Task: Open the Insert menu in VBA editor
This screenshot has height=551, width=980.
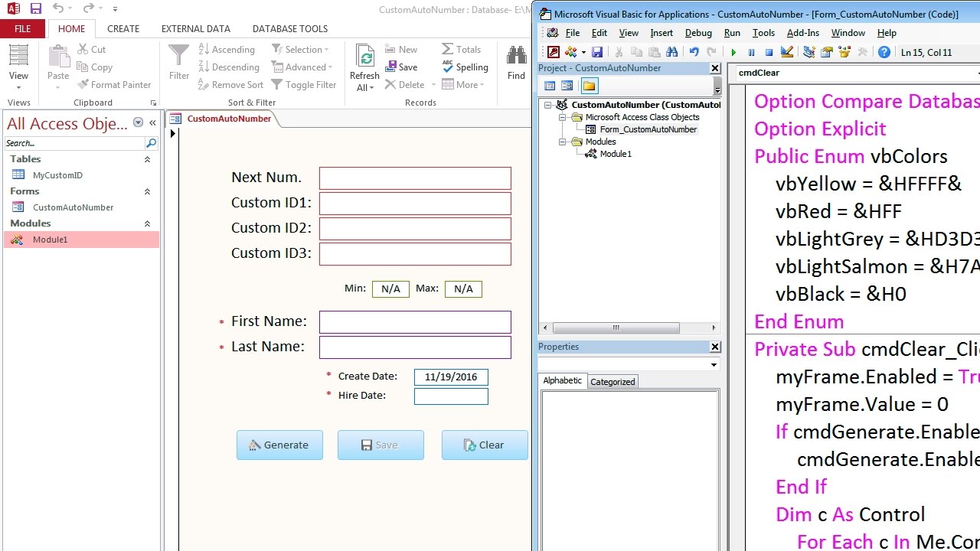Action: click(661, 33)
